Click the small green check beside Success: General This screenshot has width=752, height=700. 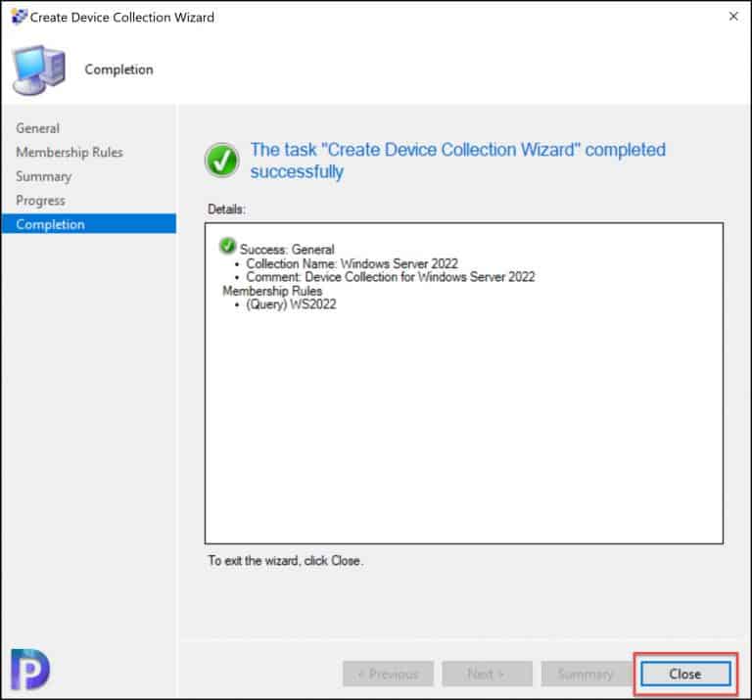click(x=227, y=246)
